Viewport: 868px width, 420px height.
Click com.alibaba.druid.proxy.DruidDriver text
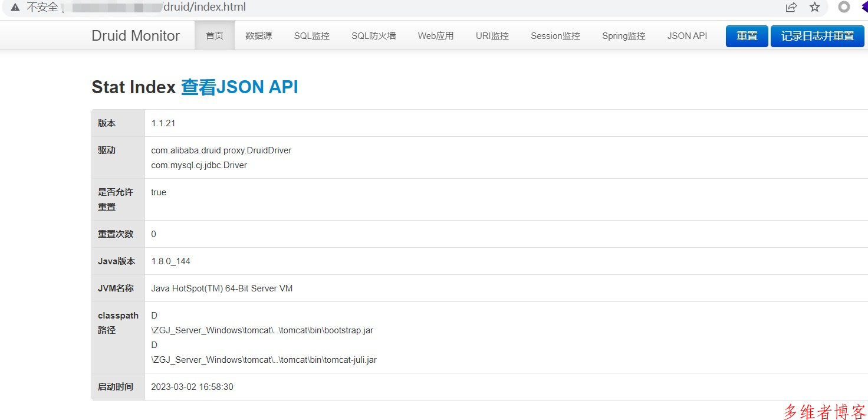(x=221, y=150)
